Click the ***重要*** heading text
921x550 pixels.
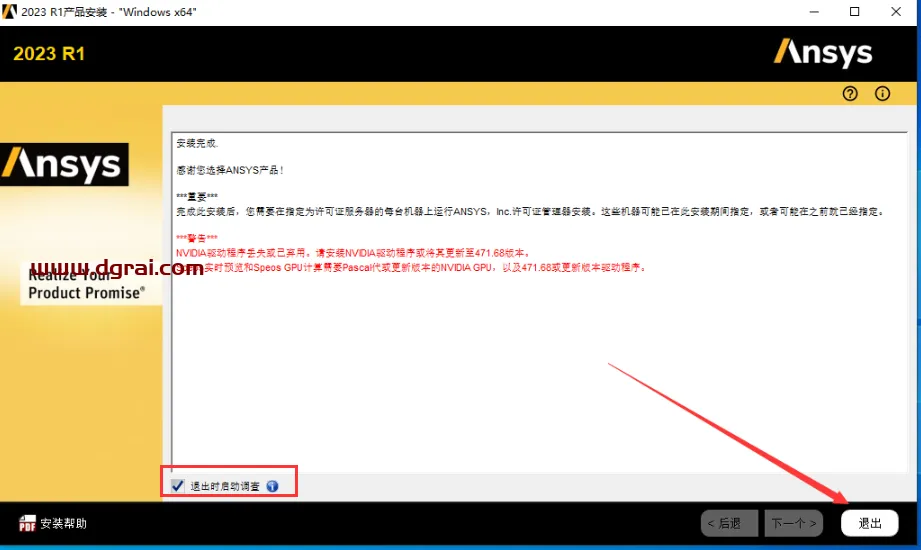tap(197, 196)
